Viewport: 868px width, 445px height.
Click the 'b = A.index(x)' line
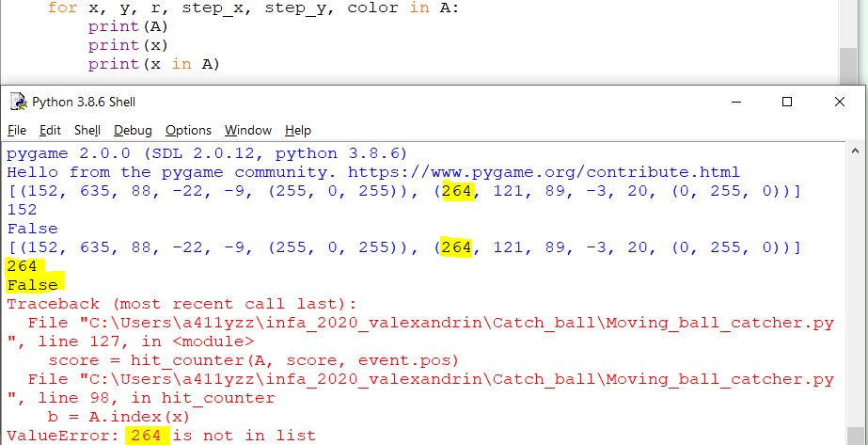click(x=119, y=417)
